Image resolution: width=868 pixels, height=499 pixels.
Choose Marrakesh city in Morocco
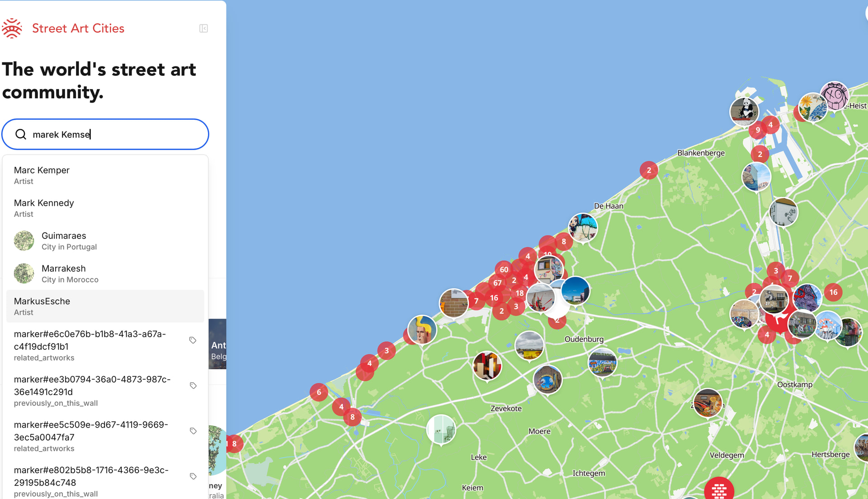coord(105,273)
